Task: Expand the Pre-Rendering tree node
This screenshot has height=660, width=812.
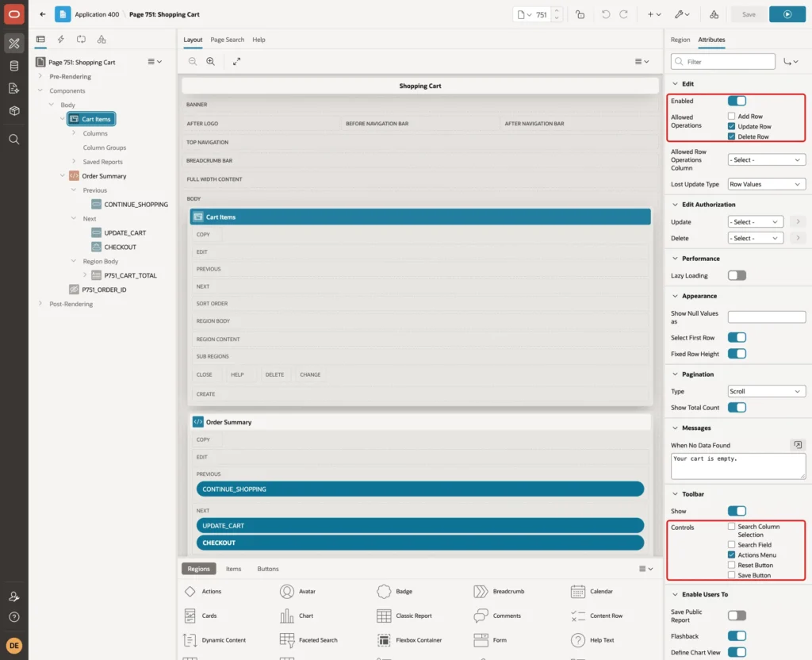Action: [40, 76]
